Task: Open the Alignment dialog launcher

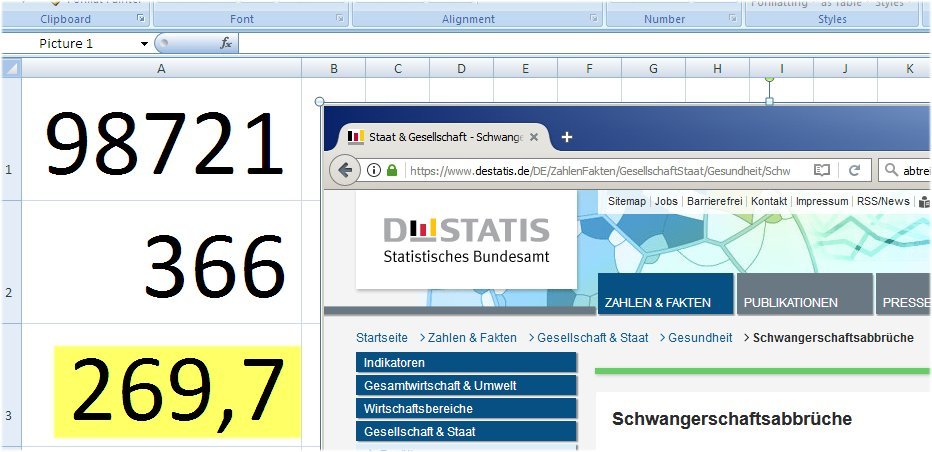Action: [595, 19]
